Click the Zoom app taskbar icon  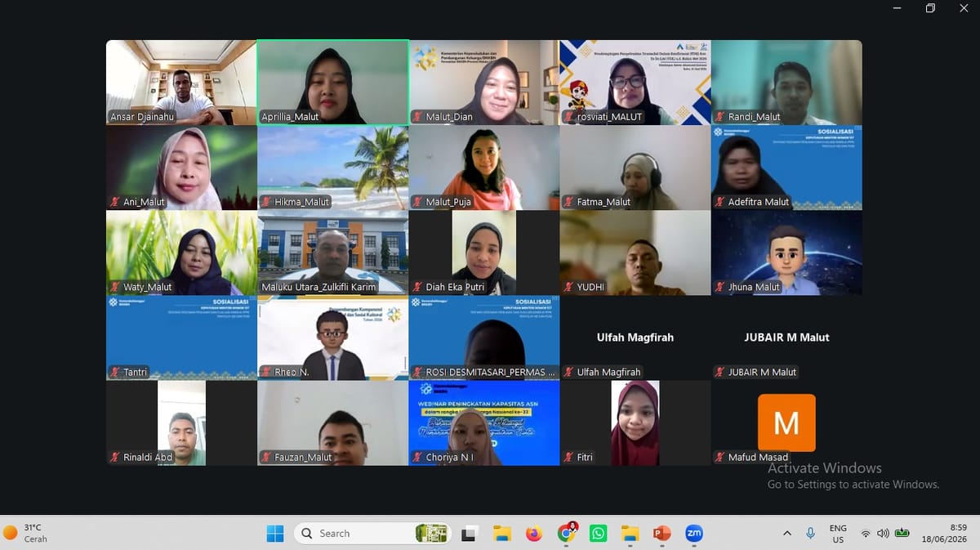click(694, 534)
